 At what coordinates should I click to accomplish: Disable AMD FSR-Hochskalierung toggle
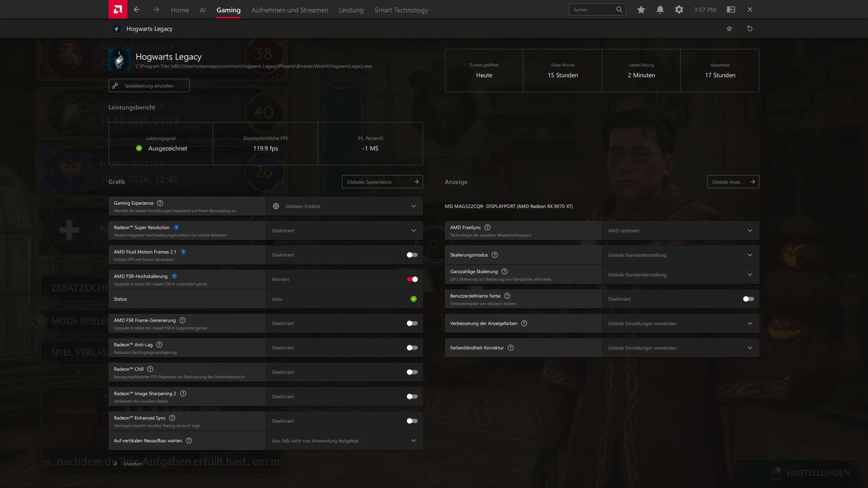tap(412, 279)
